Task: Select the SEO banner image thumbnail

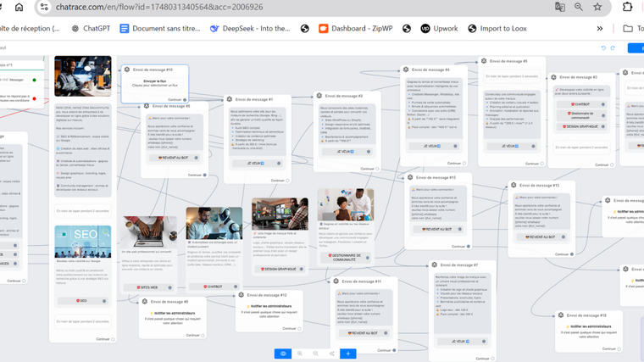Action: pyautogui.click(x=82, y=242)
